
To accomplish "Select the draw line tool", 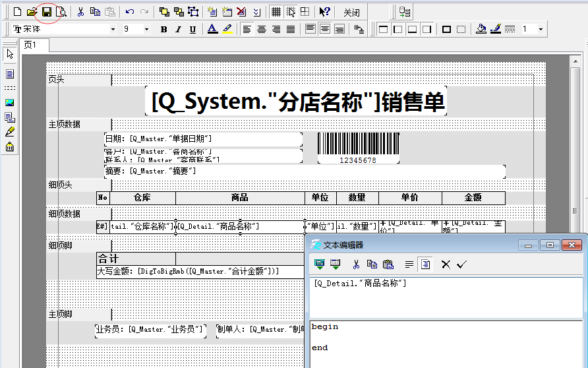I will tap(10, 132).
